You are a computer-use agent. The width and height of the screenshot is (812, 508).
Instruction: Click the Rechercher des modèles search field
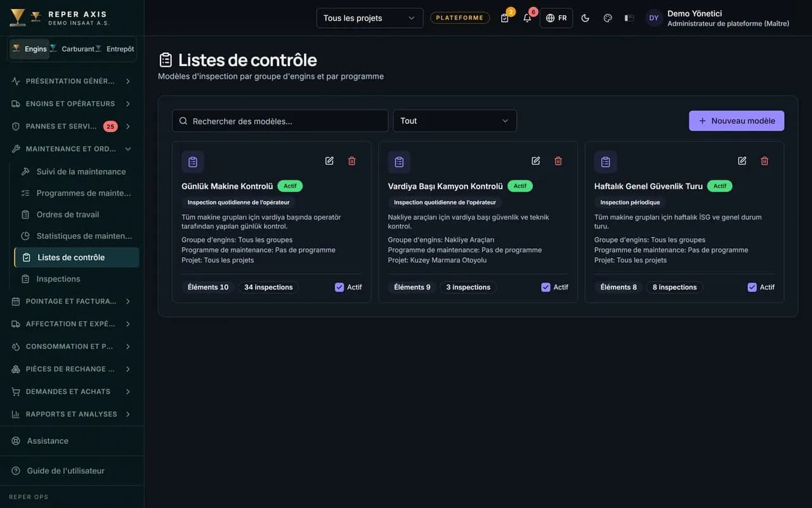tap(280, 121)
